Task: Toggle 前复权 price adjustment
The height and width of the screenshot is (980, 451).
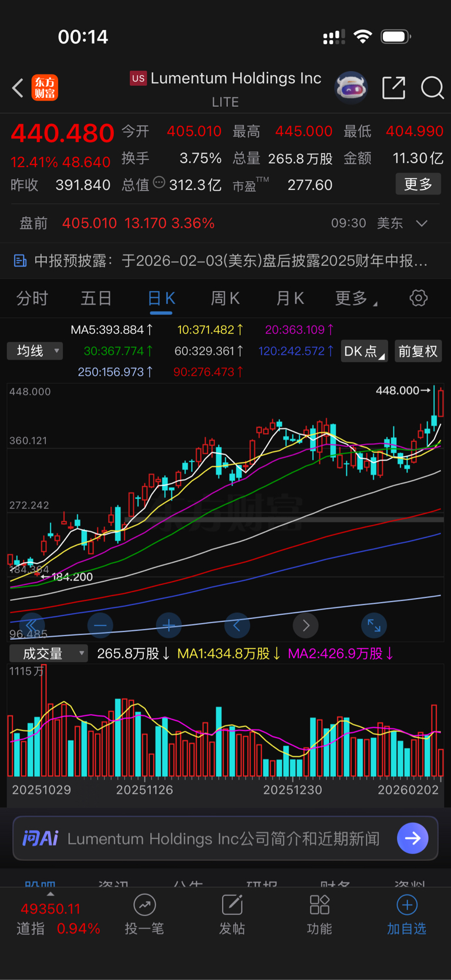Action: click(418, 351)
